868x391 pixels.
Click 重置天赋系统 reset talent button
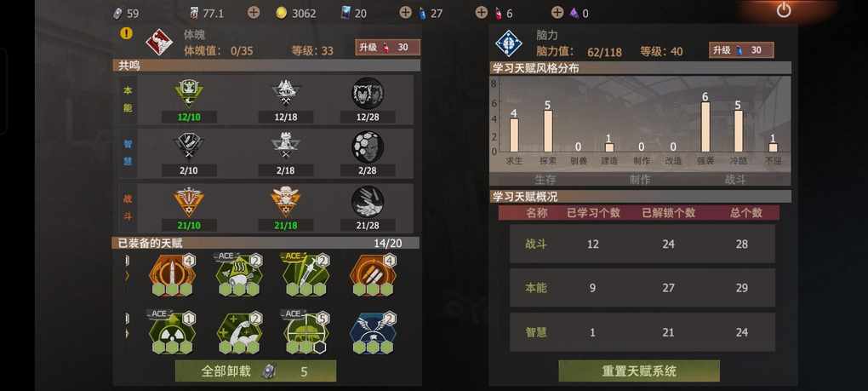(x=639, y=371)
